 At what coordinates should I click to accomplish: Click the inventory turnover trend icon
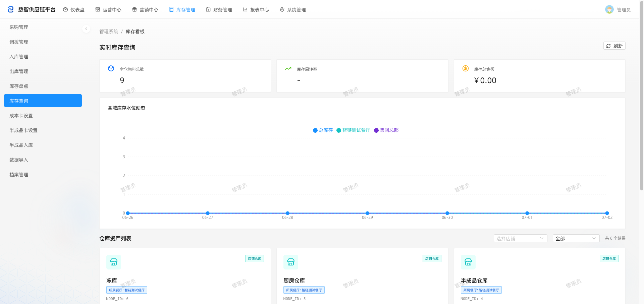[x=288, y=68]
